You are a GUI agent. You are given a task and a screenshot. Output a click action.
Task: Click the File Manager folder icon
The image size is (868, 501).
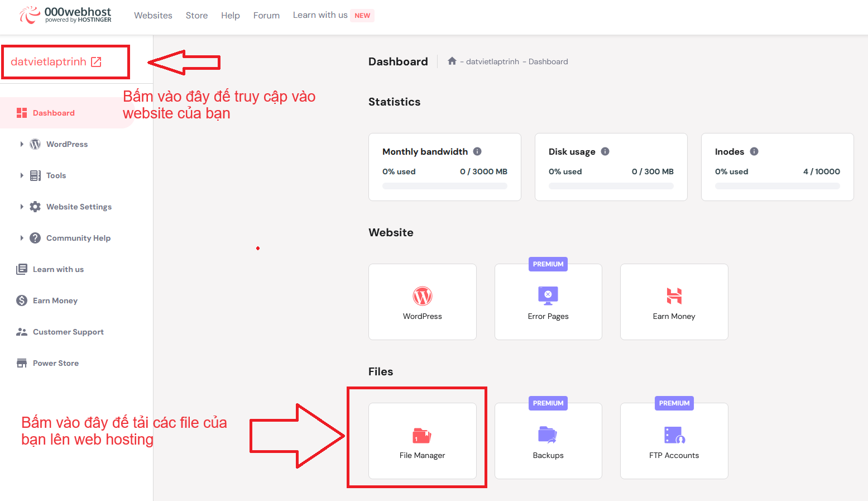click(x=422, y=436)
